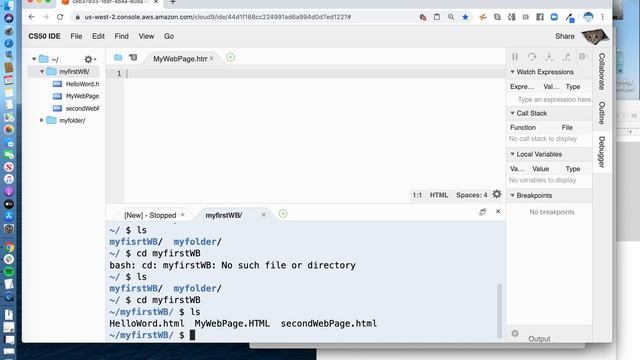The image size is (640, 360).
Task: Open Chrome from the macOS dock
Action: click(x=9, y=247)
